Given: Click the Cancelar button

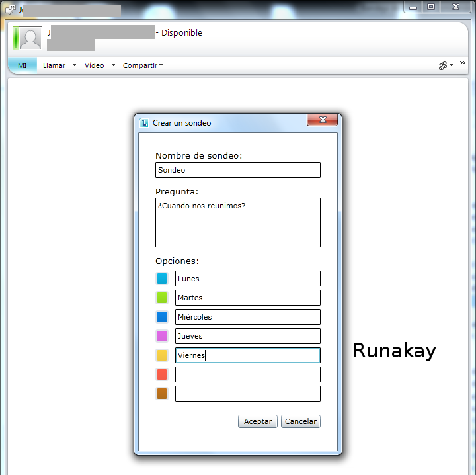Looking at the screenshot, I should 301,421.
